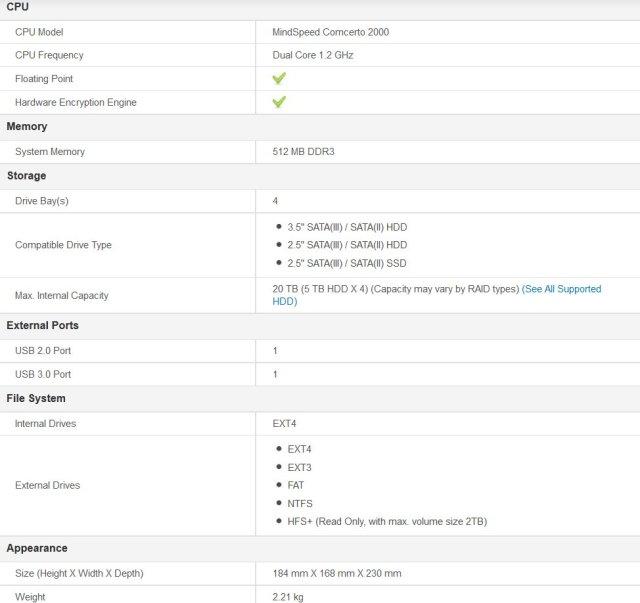Select the Max. Internal Capacity label
640x603 pixels.
(x=62, y=296)
